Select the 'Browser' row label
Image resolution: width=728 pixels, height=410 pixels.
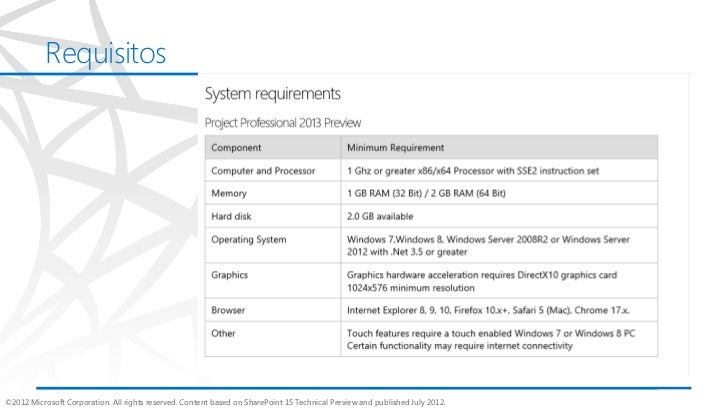click(x=228, y=310)
